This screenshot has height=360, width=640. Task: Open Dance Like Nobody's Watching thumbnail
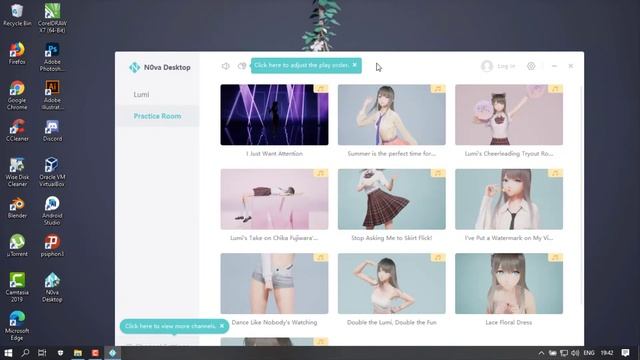(274, 284)
